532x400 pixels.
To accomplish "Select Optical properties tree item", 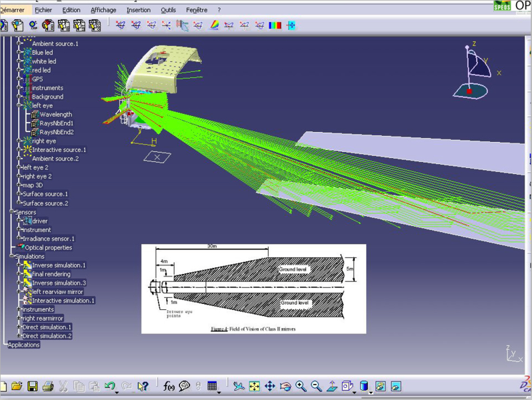I will pos(48,247).
